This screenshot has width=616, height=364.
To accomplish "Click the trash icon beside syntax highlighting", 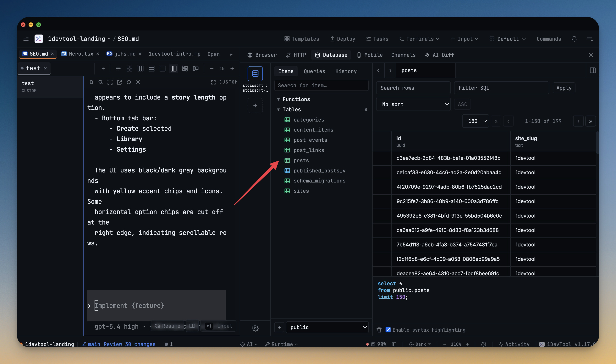I will [379, 330].
